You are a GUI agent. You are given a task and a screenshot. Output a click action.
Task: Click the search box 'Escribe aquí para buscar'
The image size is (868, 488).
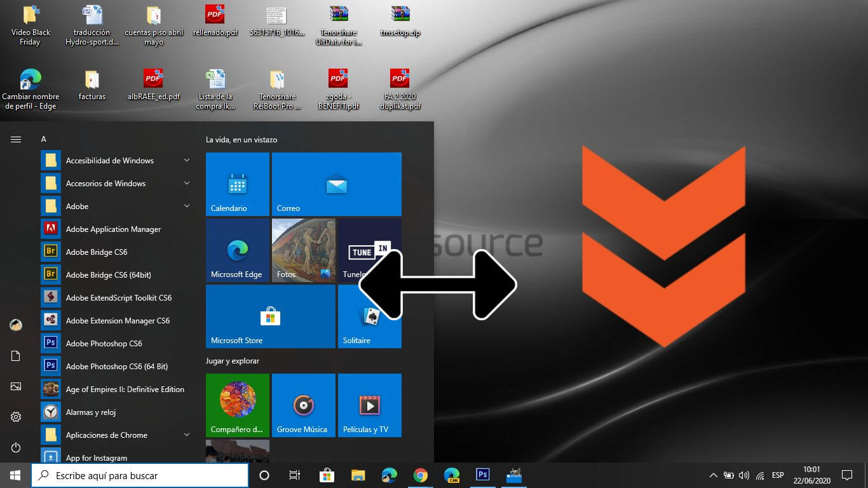[x=140, y=475]
